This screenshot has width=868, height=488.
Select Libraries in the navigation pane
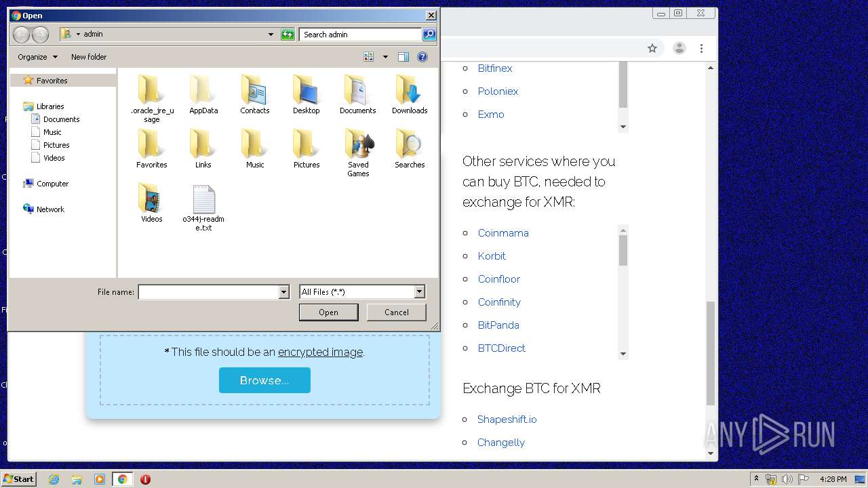pos(50,106)
